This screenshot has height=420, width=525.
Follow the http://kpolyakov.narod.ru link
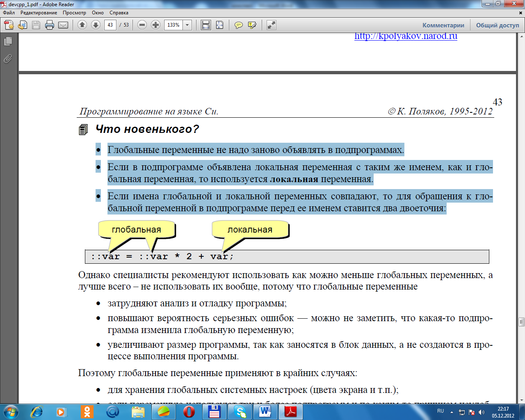click(x=406, y=36)
